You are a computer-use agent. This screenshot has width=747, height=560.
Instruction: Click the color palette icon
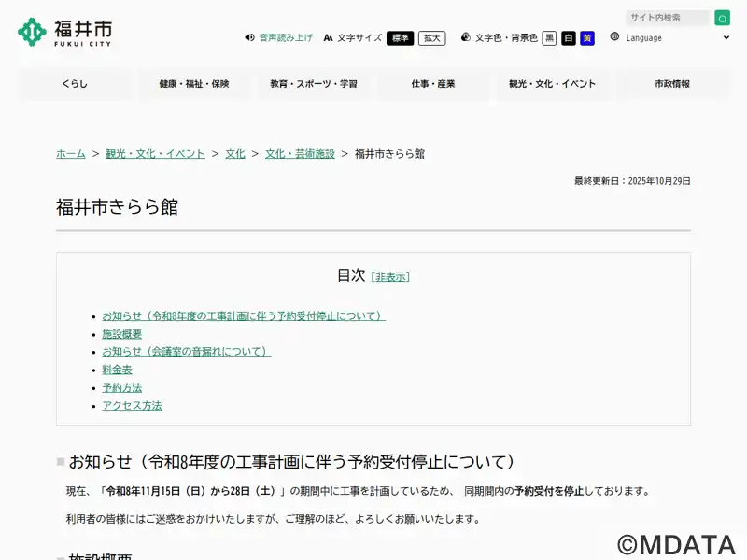point(466,37)
